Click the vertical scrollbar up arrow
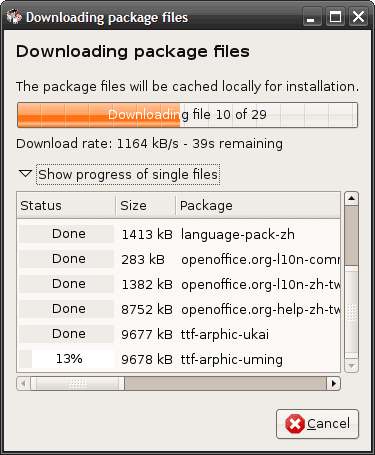 click(351, 199)
